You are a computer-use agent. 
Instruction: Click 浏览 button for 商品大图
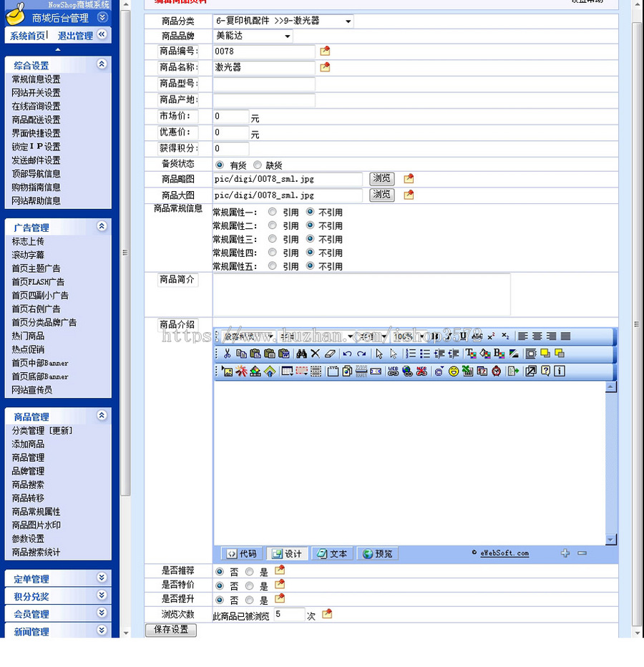coord(382,195)
